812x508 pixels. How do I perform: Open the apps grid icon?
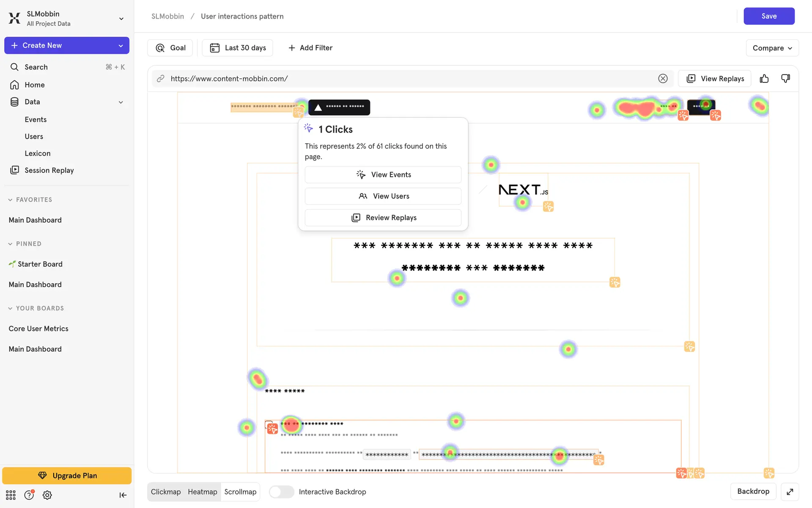pyautogui.click(x=11, y=495)
